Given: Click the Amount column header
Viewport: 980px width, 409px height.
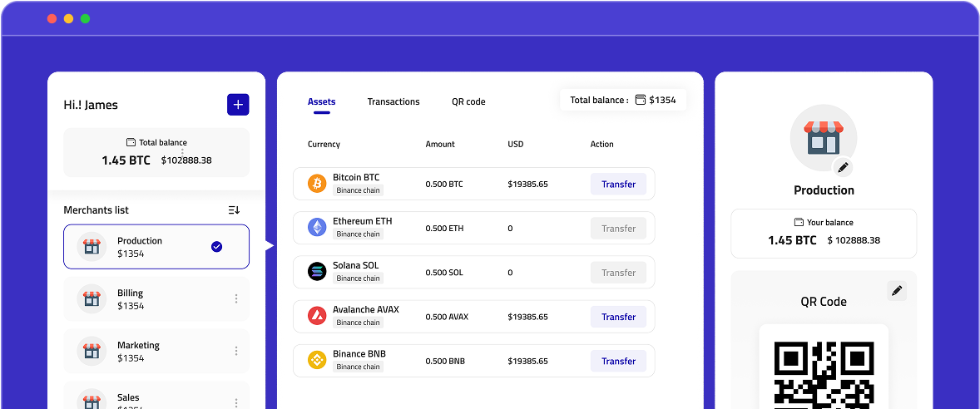Looking at the screenshot, I should tap(440, 145).
